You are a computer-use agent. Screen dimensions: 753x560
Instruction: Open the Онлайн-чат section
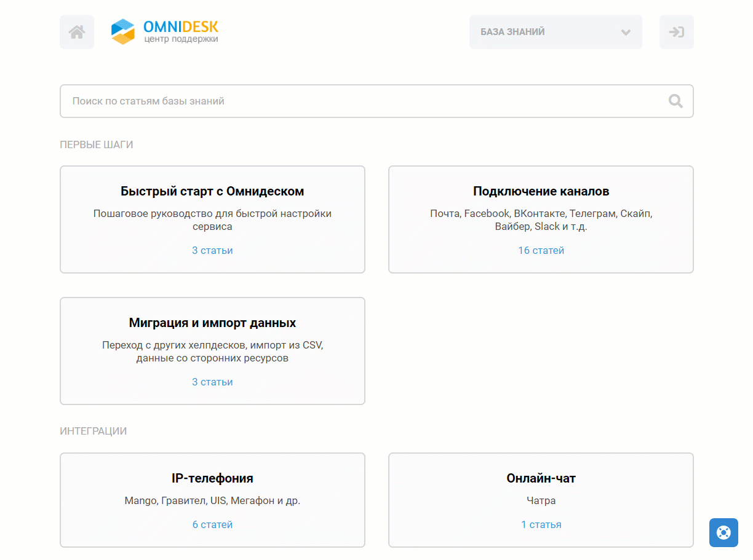click(541, 478)
